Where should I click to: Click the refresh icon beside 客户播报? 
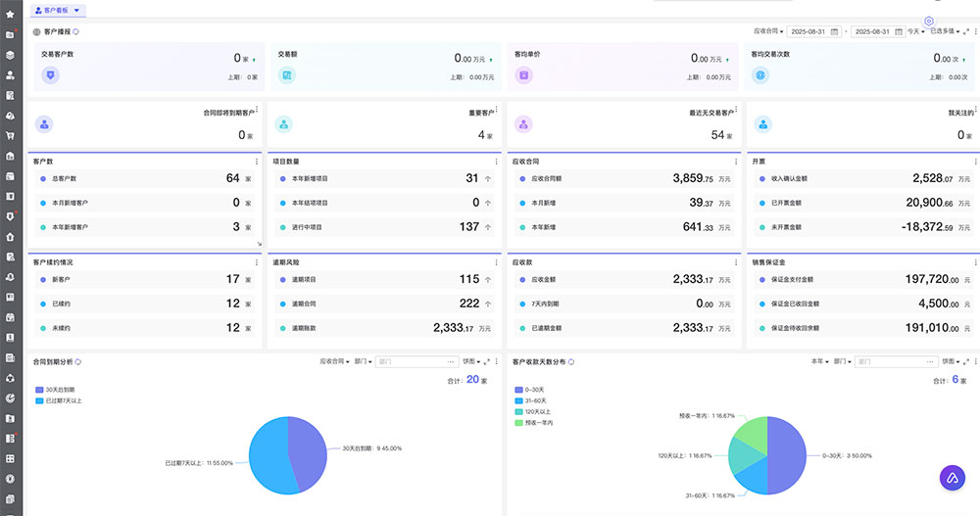pos(76,31)
